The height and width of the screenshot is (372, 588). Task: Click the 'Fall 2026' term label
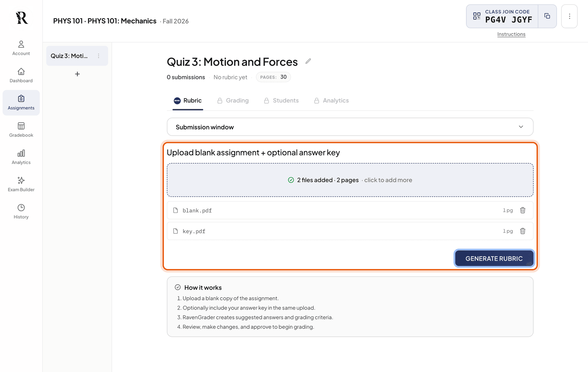pos(176,21)
